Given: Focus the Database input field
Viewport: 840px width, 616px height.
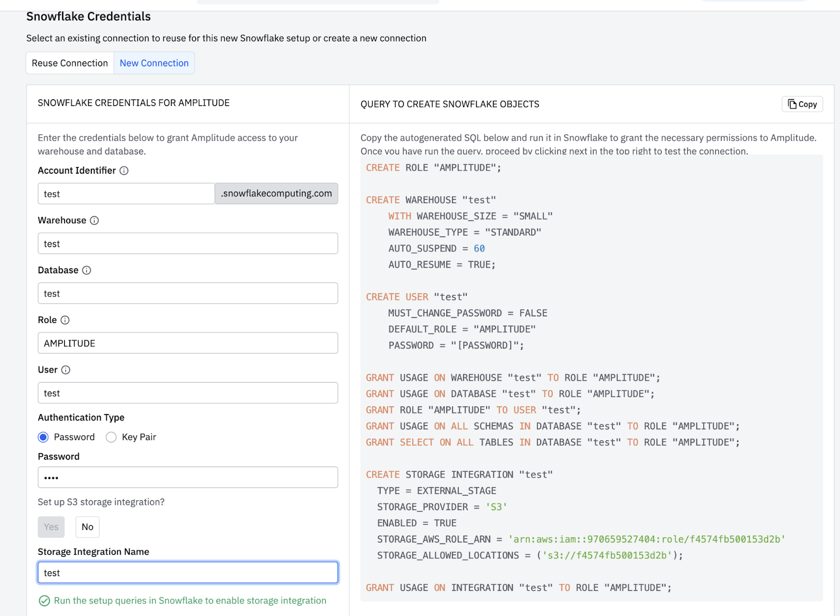Looking at the screenshot, I should click(188, 293).
